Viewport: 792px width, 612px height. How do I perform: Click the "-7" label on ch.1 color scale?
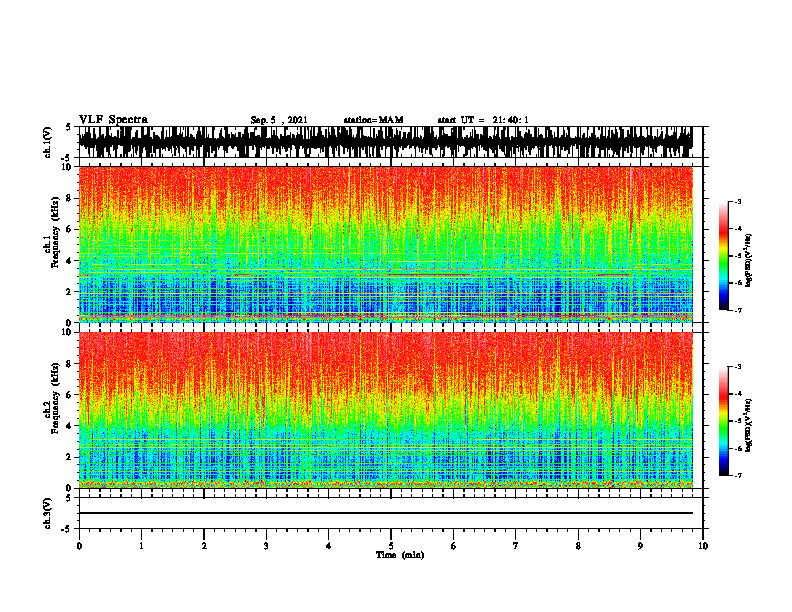point(738,310)
